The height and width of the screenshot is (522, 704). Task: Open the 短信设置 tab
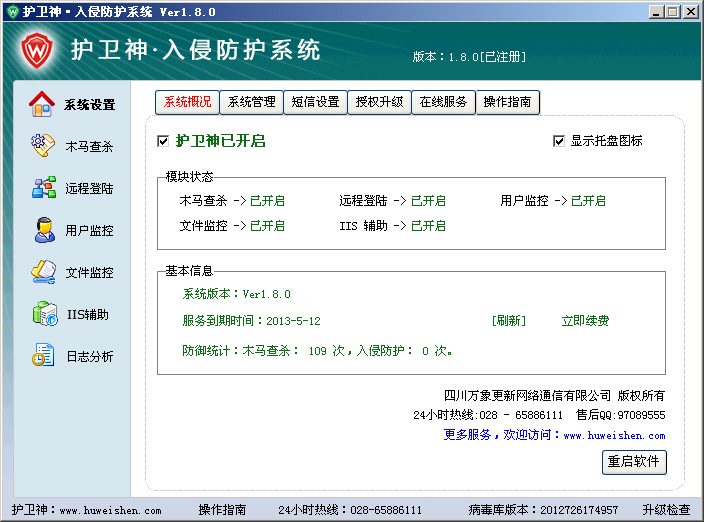pos(315,102)
